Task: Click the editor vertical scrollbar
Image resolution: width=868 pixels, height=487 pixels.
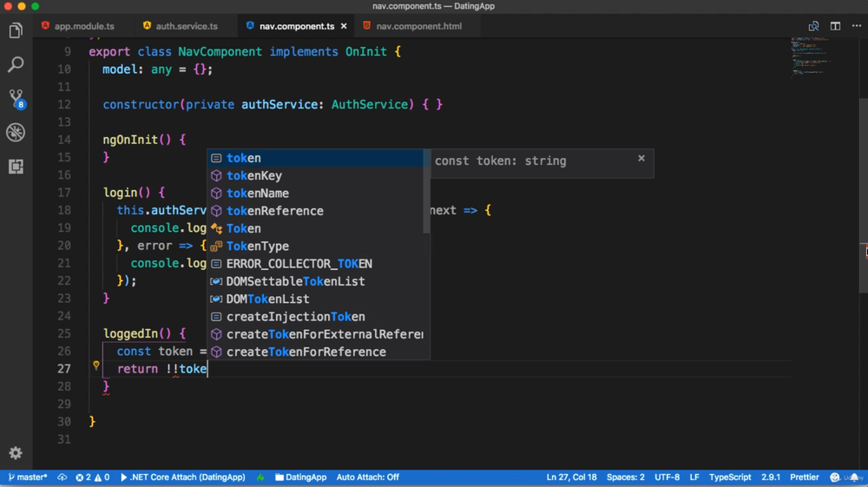Action: tap(863, 195)
